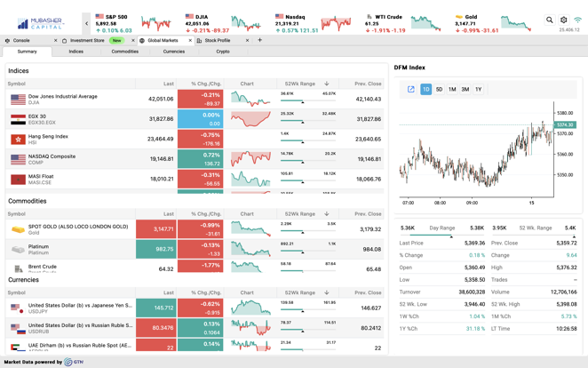Click the Wi-Fi connection status icon

(x=577, y=20)
